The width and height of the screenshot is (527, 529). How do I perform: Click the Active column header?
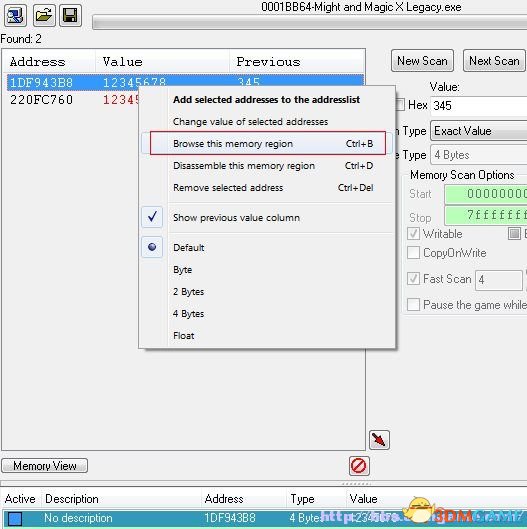coord(20,499)
